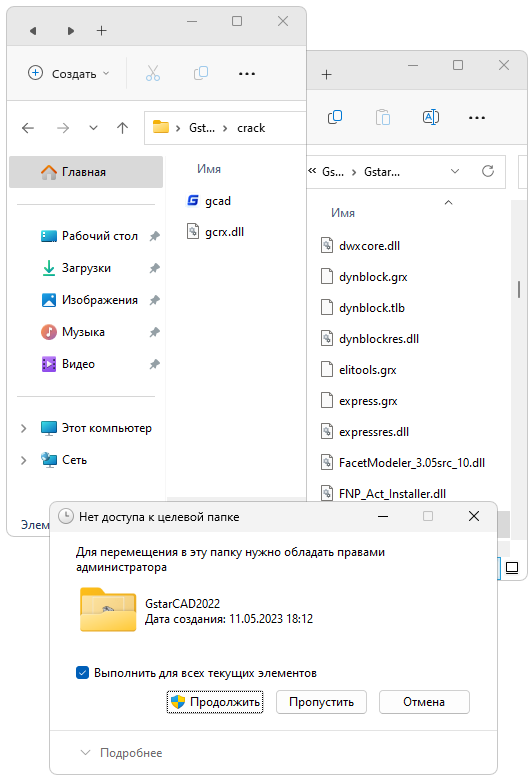Open the Создать menu in the crack window
This screenshot has height=780, width=532.
[68, 74]
